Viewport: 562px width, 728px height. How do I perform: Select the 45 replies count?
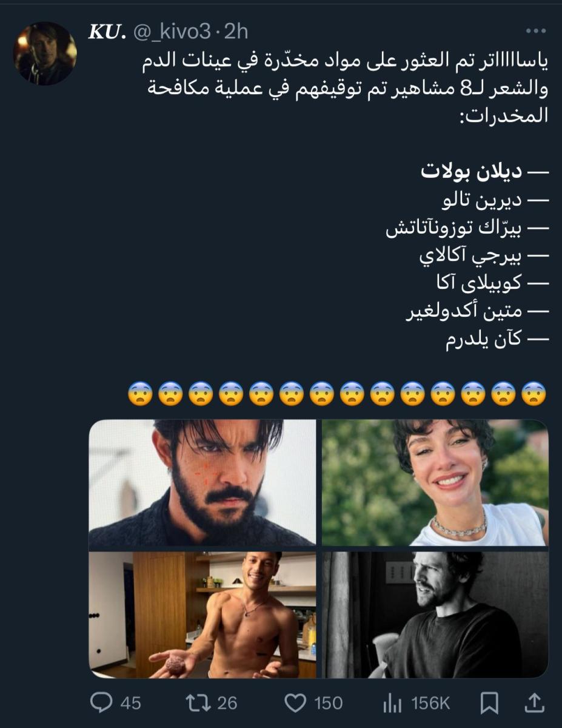point(130,704)
